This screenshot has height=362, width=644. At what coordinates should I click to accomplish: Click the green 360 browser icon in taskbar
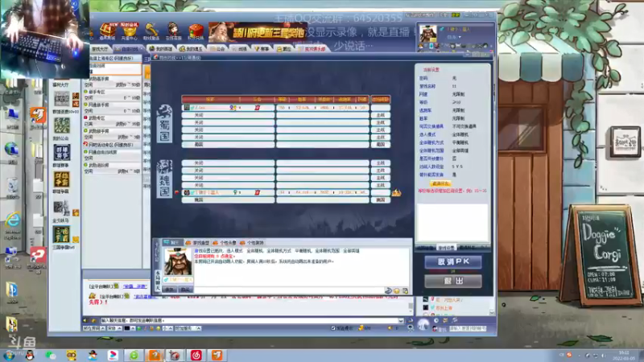pos(134,355)
